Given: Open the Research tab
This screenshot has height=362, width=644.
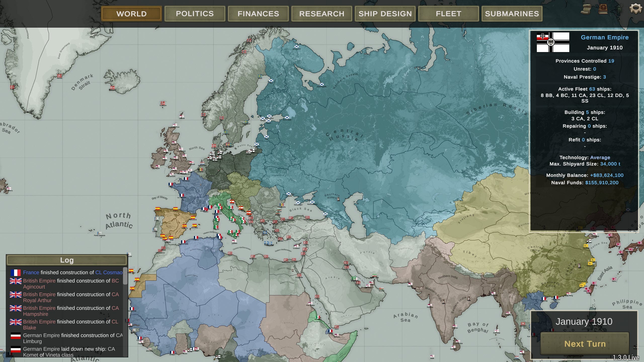Looking at the screenshot, I should 321,14.
